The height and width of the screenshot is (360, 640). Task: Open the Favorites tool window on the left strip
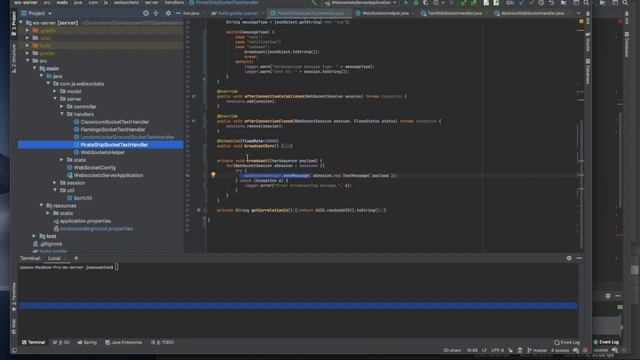click(x=14, y=297)
